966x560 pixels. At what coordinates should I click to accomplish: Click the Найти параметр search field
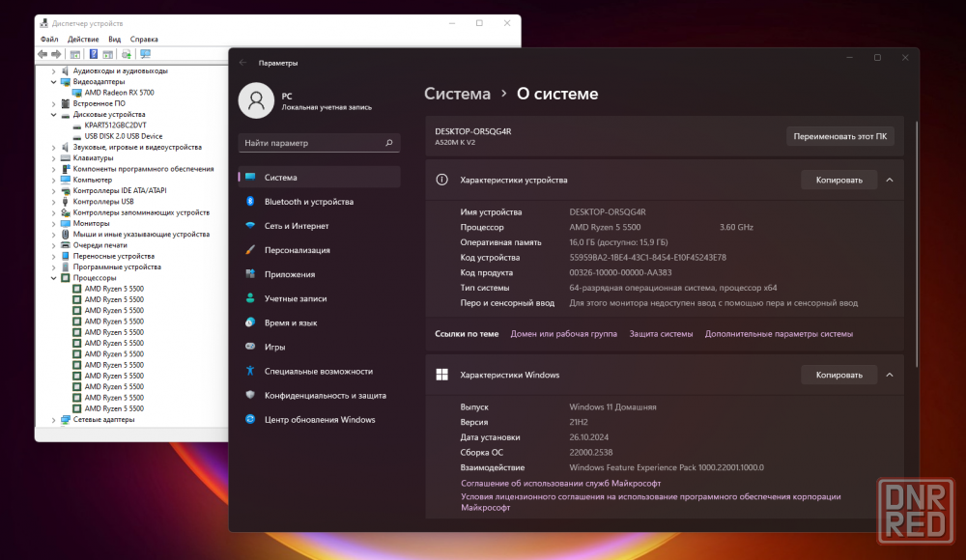(319, 143)
